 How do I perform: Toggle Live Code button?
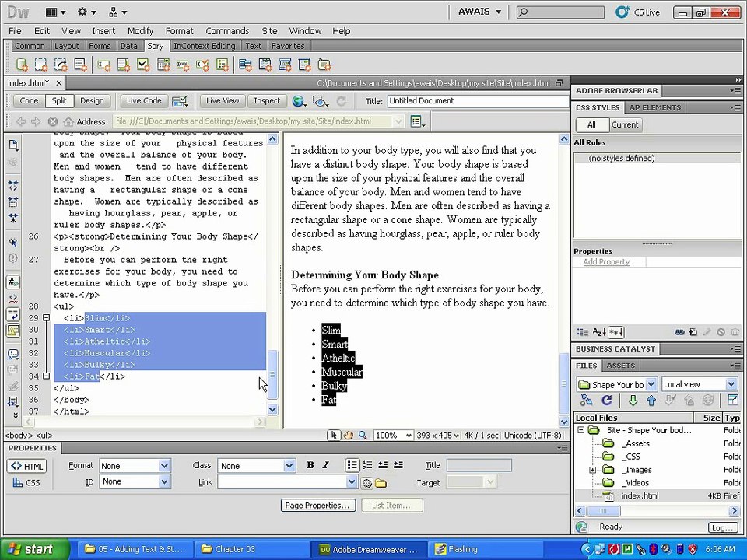[x=144, y=101]
